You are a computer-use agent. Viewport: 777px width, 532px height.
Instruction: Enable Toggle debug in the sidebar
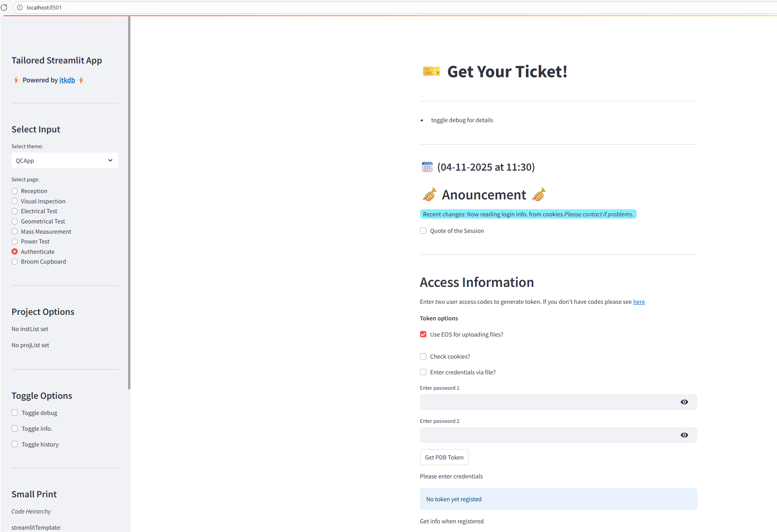click(15, 413)
